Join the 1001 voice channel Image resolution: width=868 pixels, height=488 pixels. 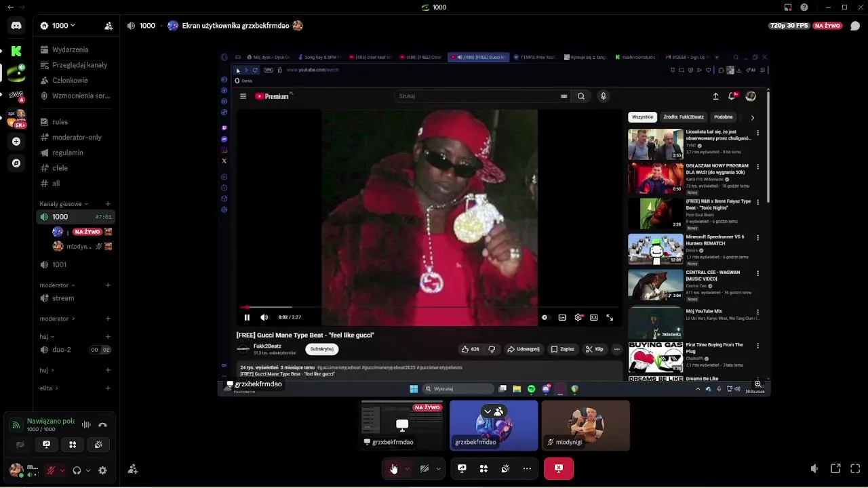[76, 265]
